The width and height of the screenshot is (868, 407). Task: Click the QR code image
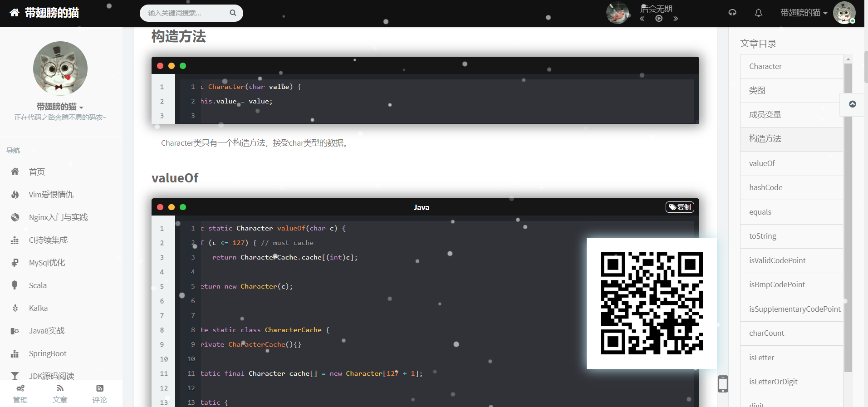652,303
